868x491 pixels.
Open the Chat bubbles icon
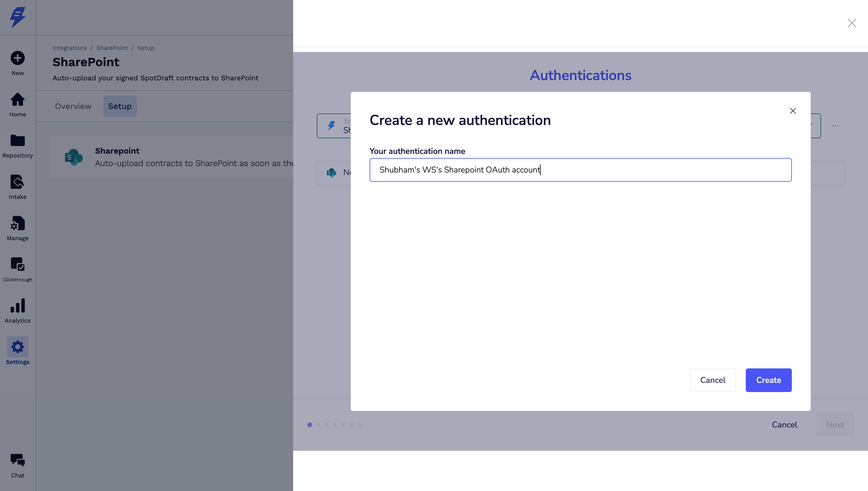point(17,460)
